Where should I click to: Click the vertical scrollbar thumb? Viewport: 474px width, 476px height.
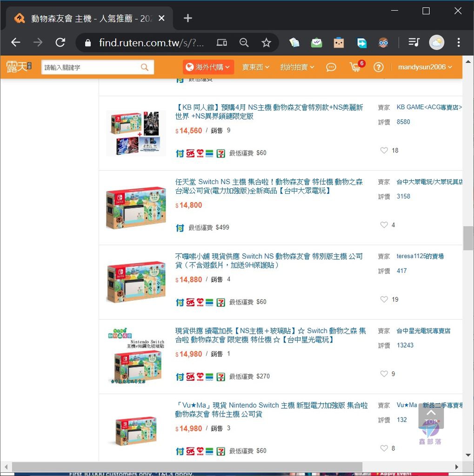468,238
